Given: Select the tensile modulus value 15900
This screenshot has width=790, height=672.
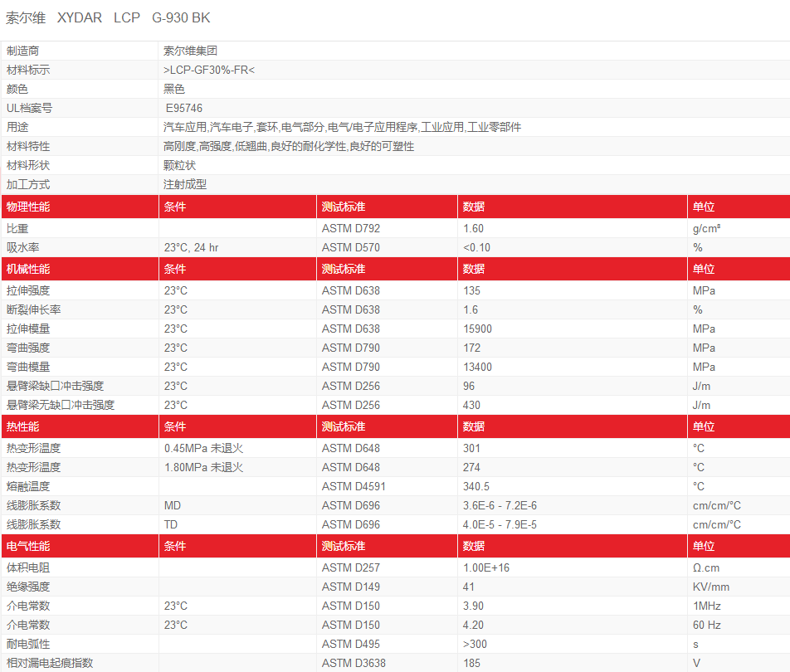Looking at the screenshot, I should pos(477,329).
